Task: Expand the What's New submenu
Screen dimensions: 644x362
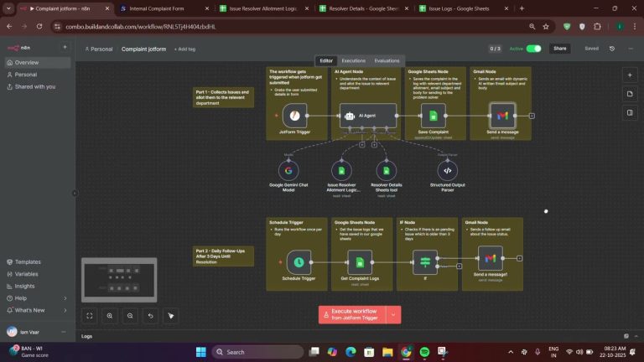Action: point(65,310)
